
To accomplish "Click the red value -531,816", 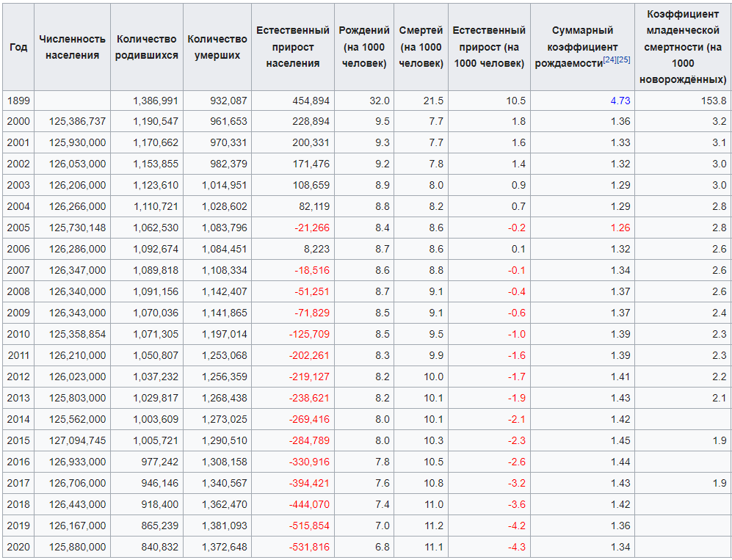I will tap(310, 548).
